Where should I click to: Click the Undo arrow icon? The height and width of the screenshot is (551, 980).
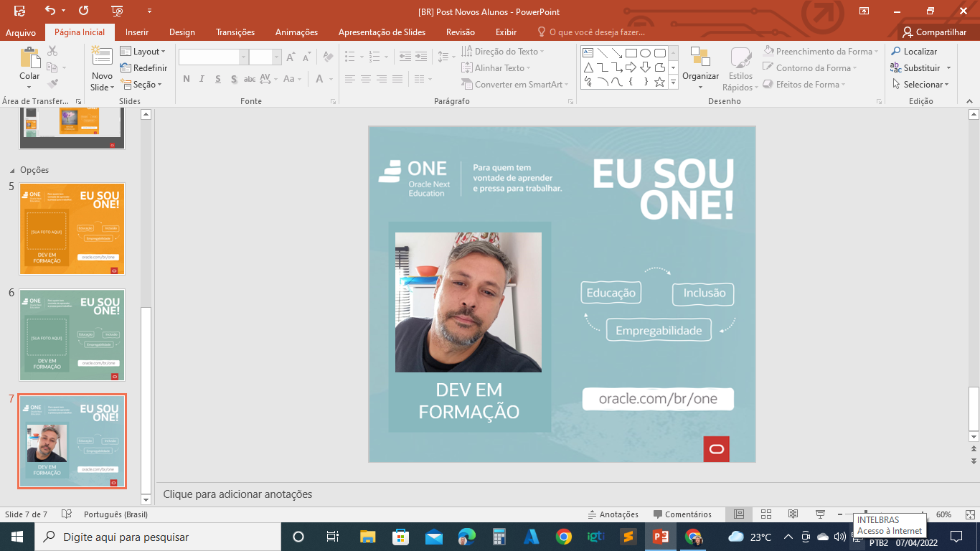coord(50,11)
